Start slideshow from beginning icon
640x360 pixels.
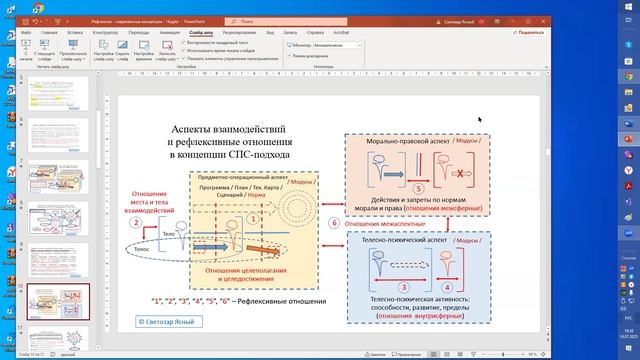pyautogui.click(x=26, y=45)
